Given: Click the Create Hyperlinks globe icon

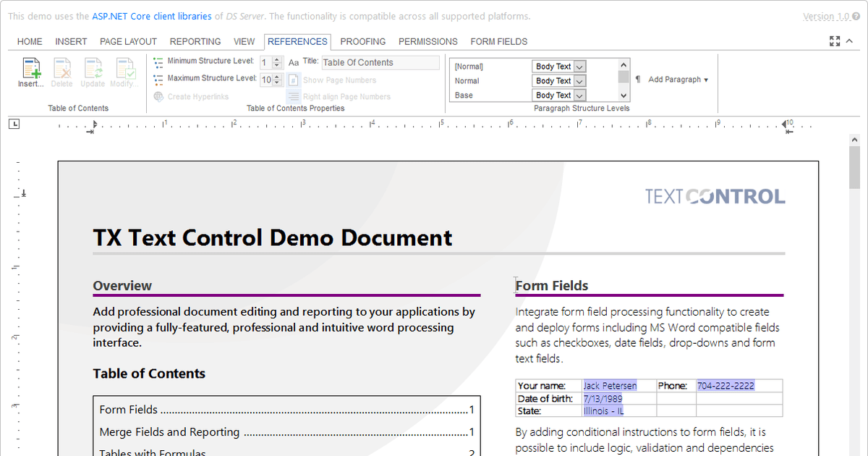Looking at the screenshot, I should (x=158, y=96).
